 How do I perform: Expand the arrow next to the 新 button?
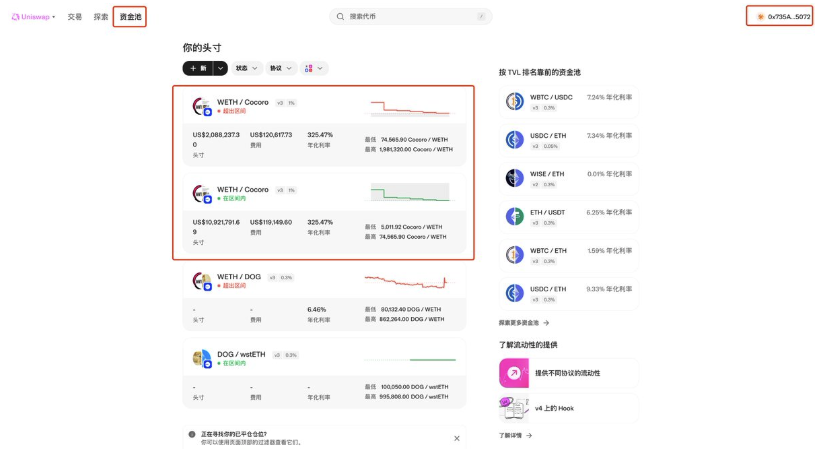(220, 68)
